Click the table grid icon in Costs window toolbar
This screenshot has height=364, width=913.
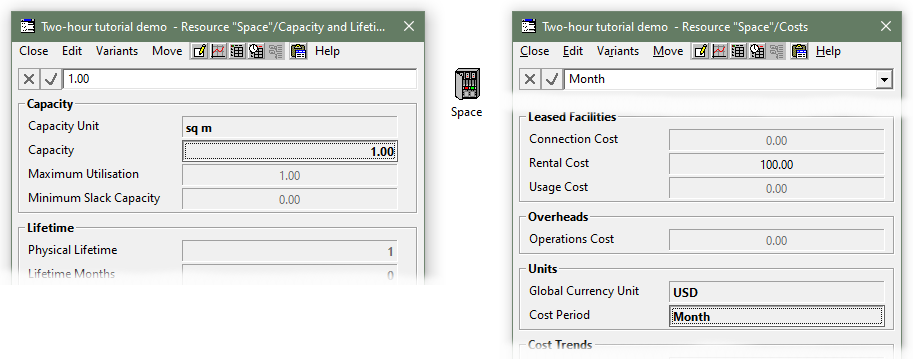tap(738, 51)
